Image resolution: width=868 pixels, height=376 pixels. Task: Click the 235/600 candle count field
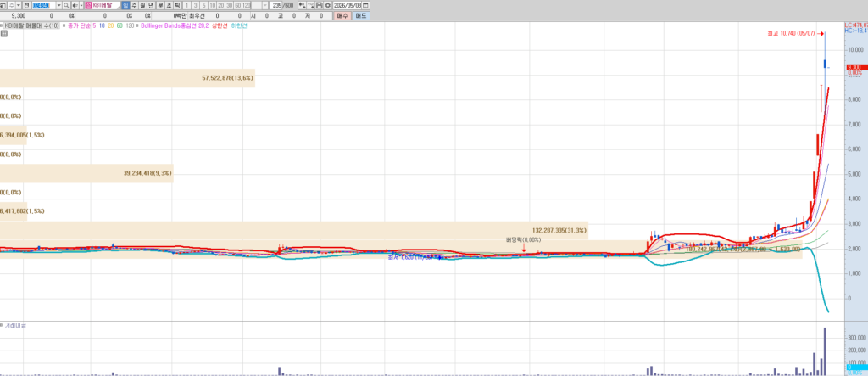281,5
